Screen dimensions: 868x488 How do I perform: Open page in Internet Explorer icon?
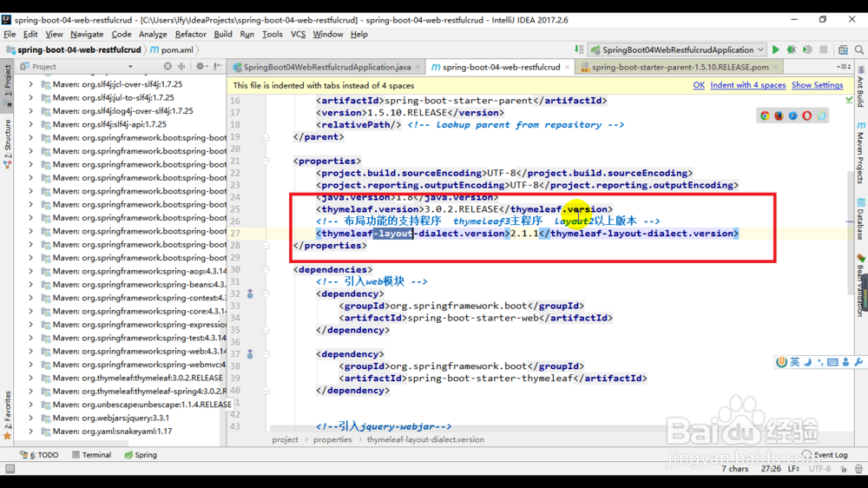click(821, 115)
